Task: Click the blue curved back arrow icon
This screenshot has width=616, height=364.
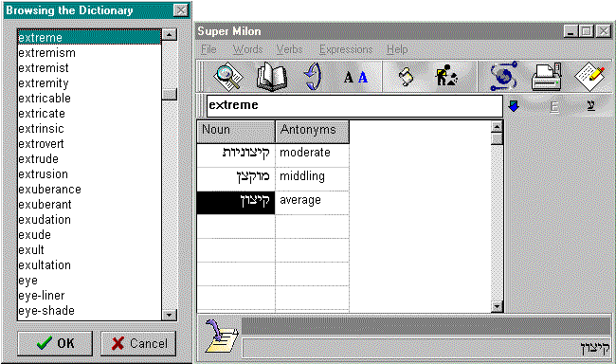Action: 313,76
